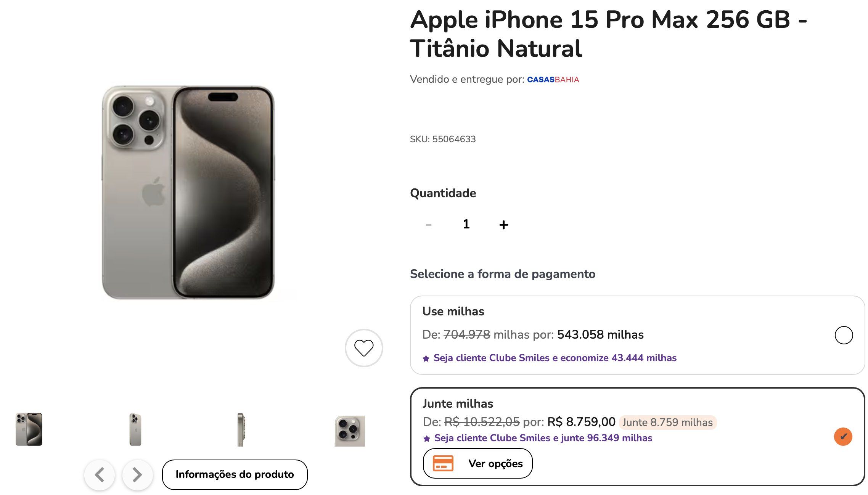The height and width of the screenshot is (495, 868).
Task: Select the camera close-up thumbnail
Action: (x=350, y=431)
